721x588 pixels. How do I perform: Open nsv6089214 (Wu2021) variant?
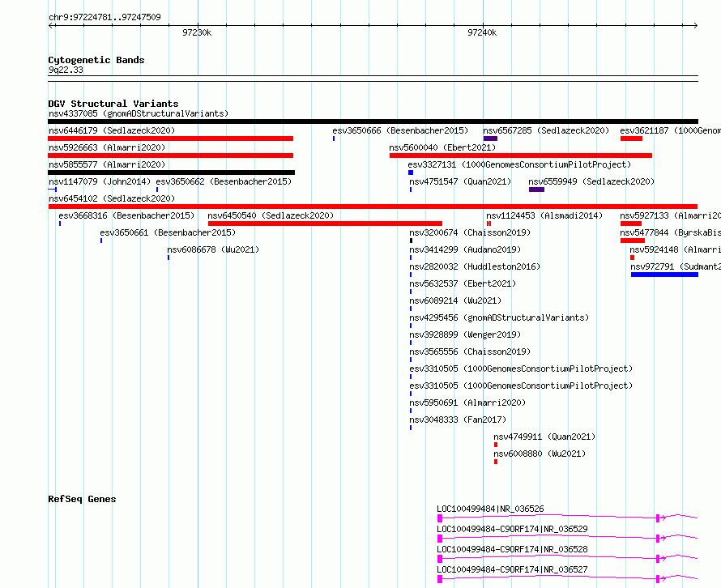point(455,300)
